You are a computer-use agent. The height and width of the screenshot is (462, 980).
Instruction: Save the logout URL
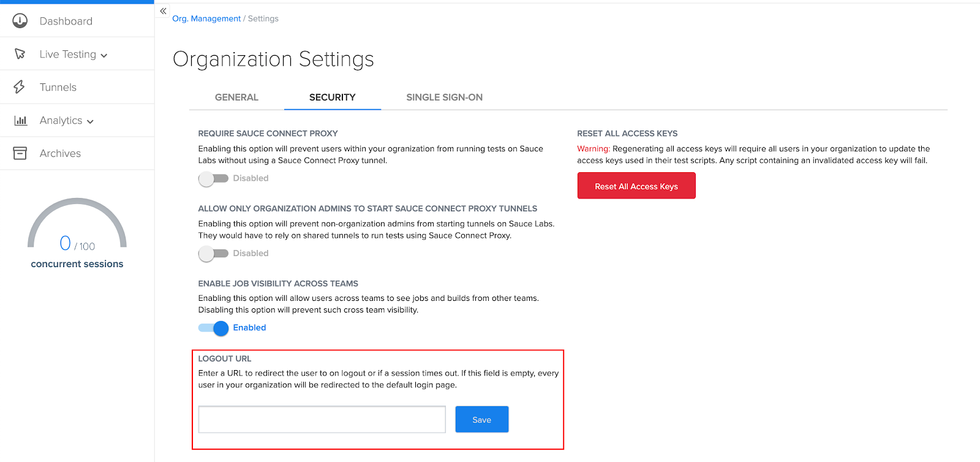[x=482, y=420]
